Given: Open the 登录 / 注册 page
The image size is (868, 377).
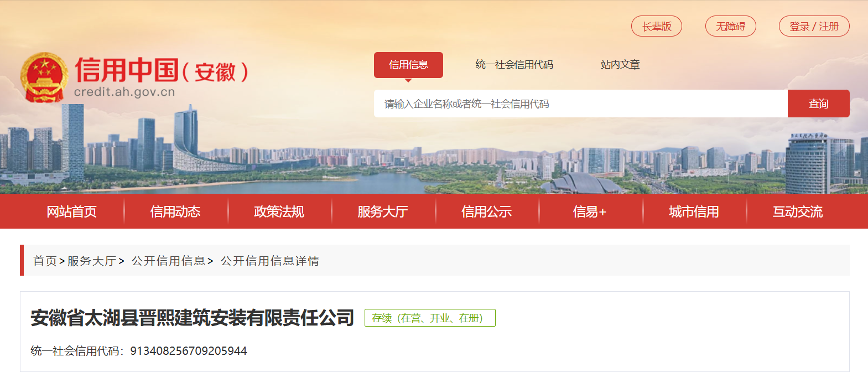Looking at the screenshot, I should point(814,26).
